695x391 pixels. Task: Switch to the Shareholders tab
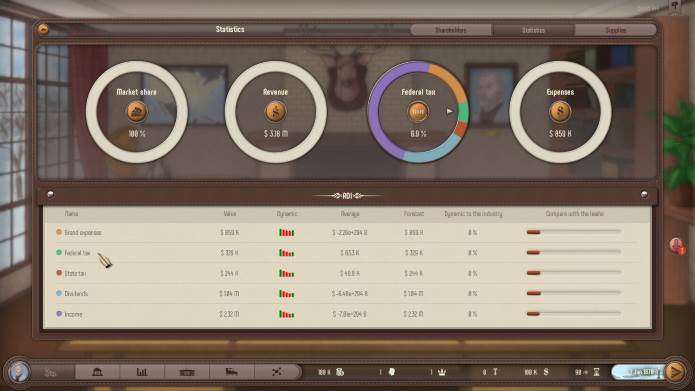click(x=451, y=30)
